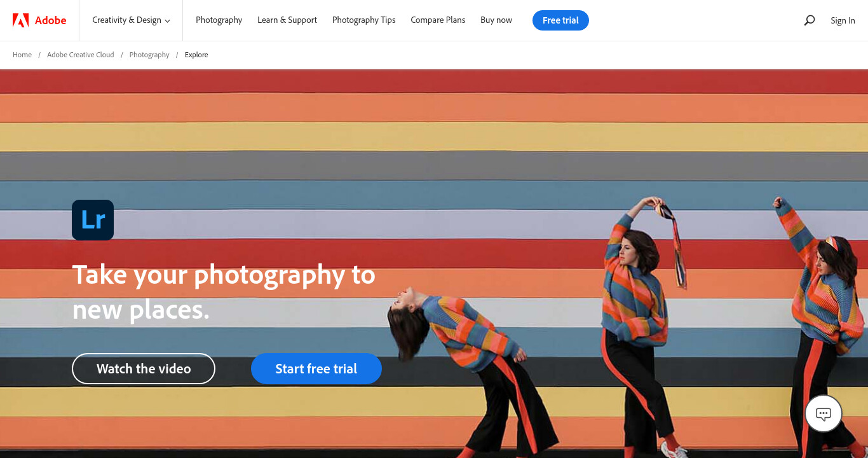Viewport: 868px width, 458px height.
Task: Click the Adobe logo
Action: coord(39,20)
